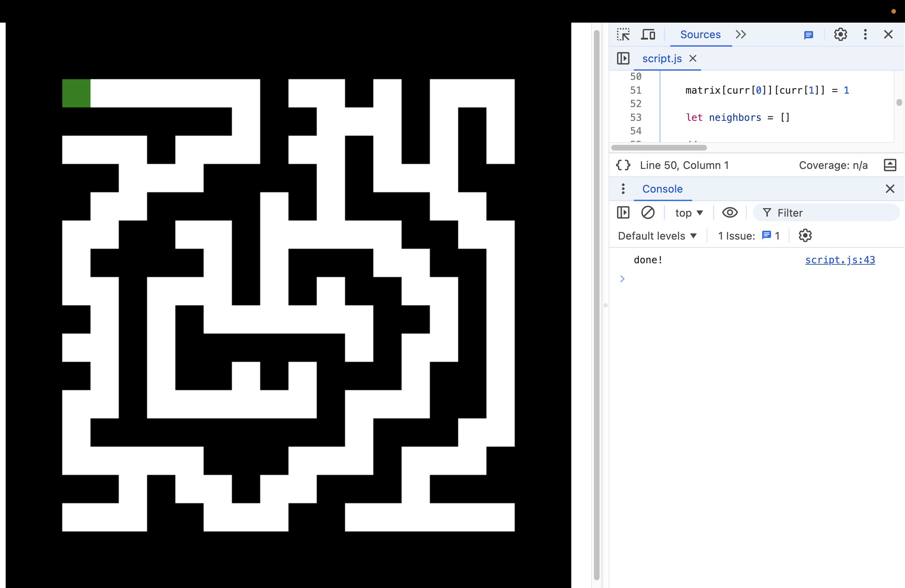Create live expression with eye icon
This screenshot has height=588, width=905.
point(729,212)
